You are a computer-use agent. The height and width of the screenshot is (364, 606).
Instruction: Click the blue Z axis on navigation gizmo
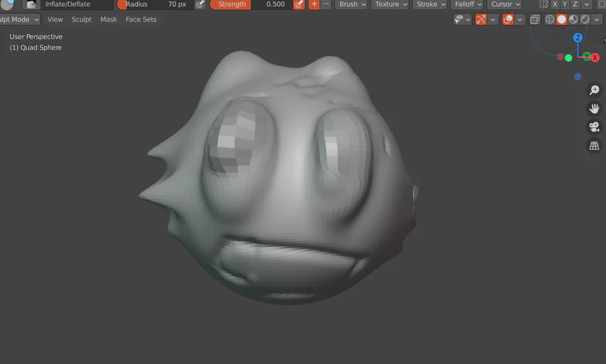click(578, 38)
